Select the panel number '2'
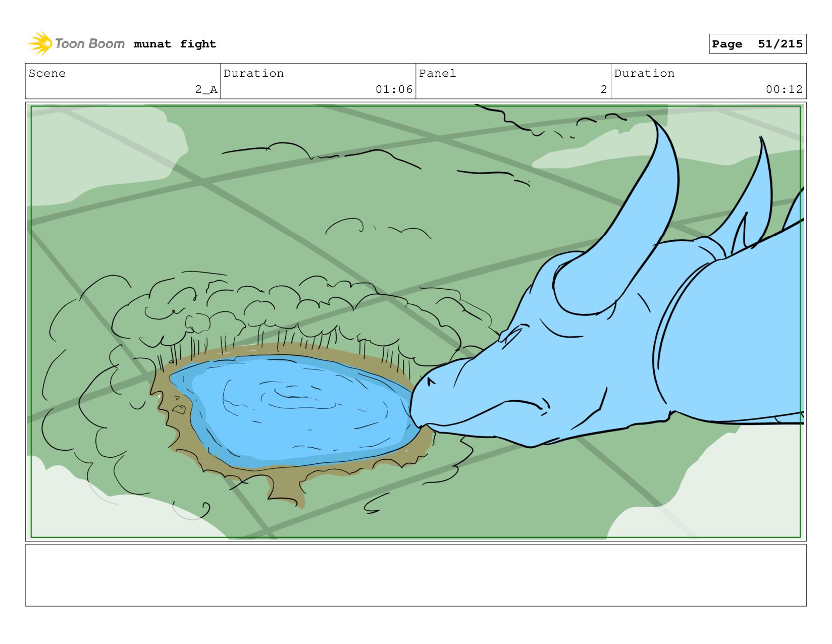The height and width of the screenshot is (644, 832). 604,90
